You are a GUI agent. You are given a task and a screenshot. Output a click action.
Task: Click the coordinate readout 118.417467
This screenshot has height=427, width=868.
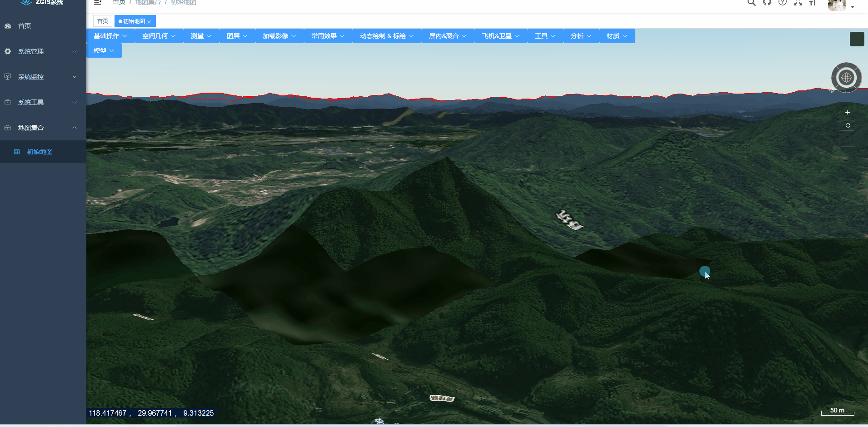pos(108,413)
